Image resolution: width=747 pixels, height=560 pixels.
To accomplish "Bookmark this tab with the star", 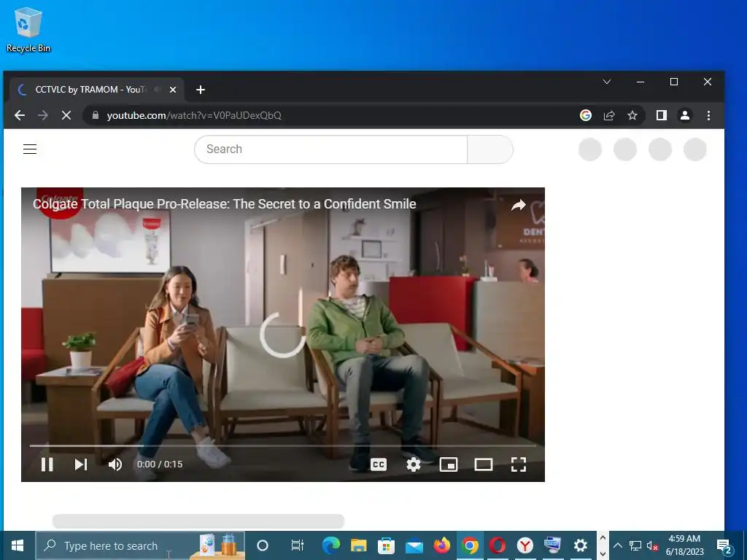I will pyautogui.click(x=632, y=115).
